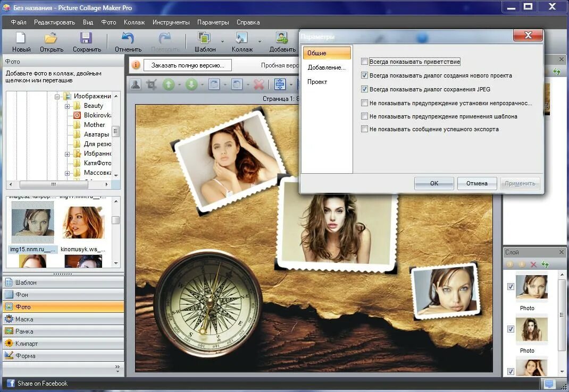Click the orange info icon

tap(136, 65)
